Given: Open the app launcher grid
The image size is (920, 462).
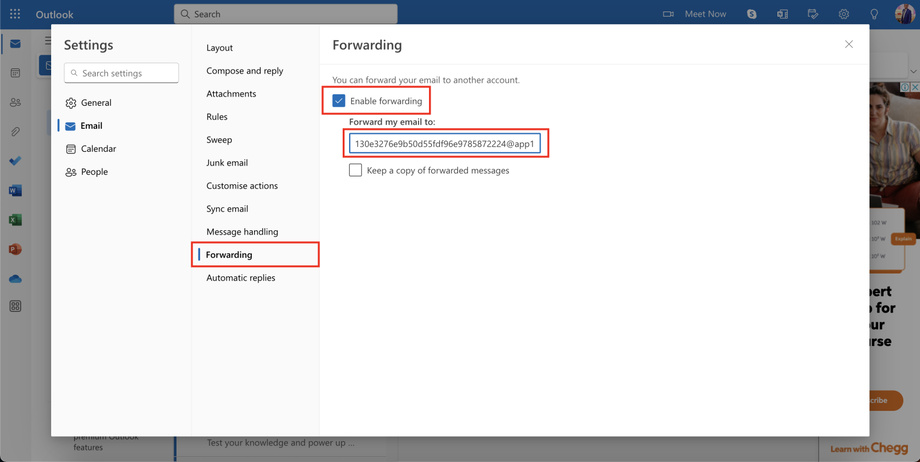Looking at the screenshot, I should [x=15, y=14].
